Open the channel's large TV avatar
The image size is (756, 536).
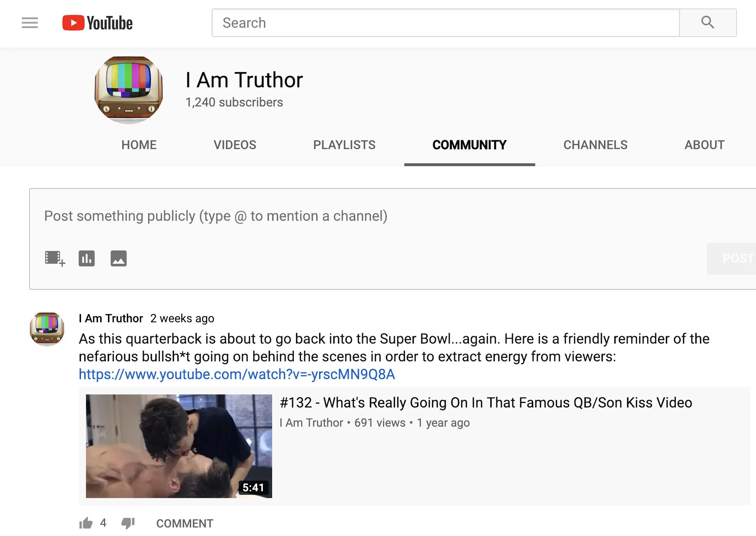coord(129,90)
